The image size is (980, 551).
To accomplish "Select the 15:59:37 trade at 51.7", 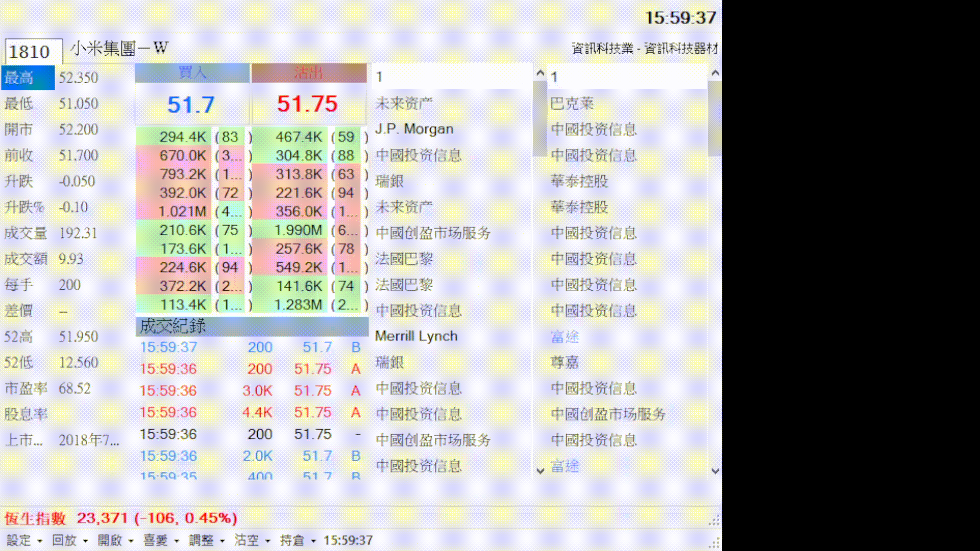I will pyautogui.click(x=252, y=347).
